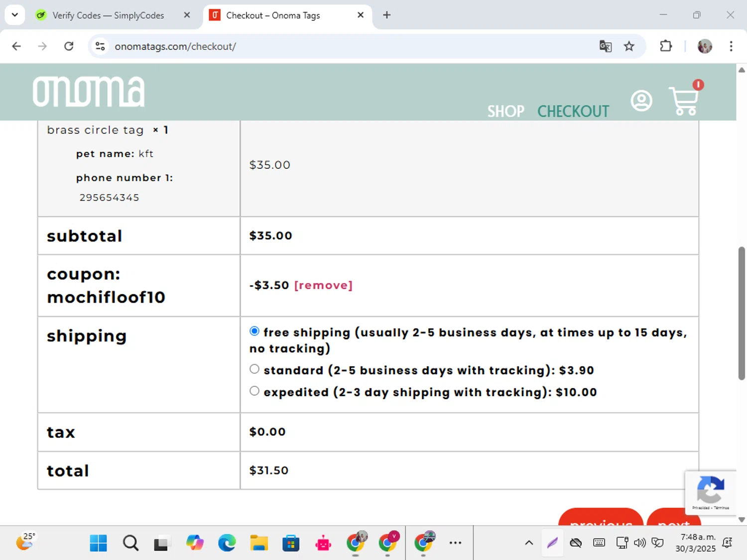Screen dimensions: 747x560
Task: Close the Verify Codes SimplyCodes tab
Action: [x=187, y=15]
